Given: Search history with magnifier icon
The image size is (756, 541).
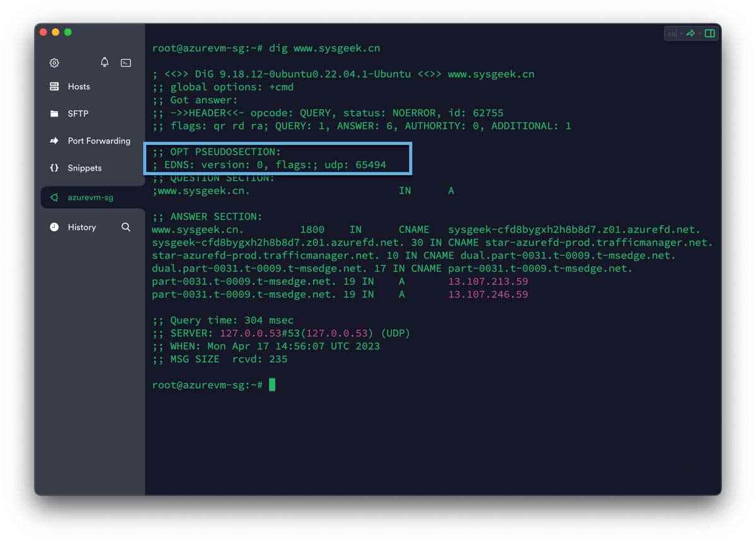Looking at the screenshot, I should point(126,227).
